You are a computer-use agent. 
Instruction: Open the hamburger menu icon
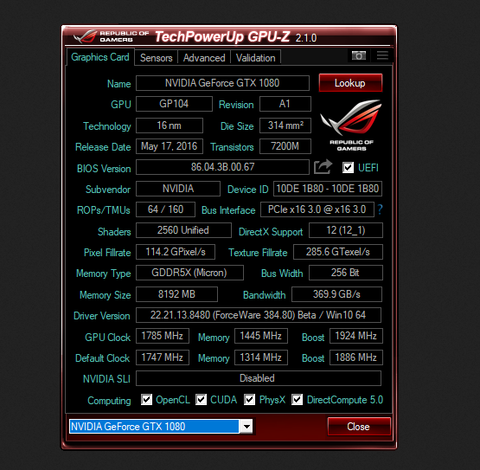pos(382,55)
